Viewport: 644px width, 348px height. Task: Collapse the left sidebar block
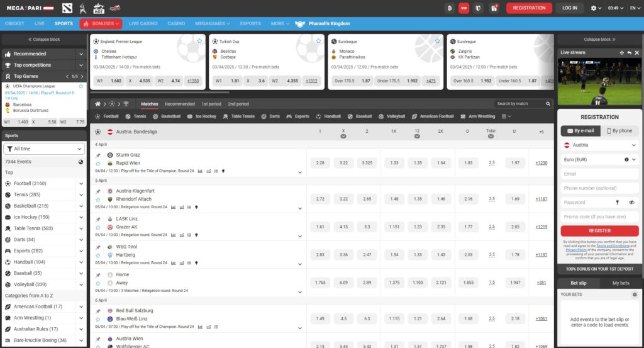pos(44,40)
